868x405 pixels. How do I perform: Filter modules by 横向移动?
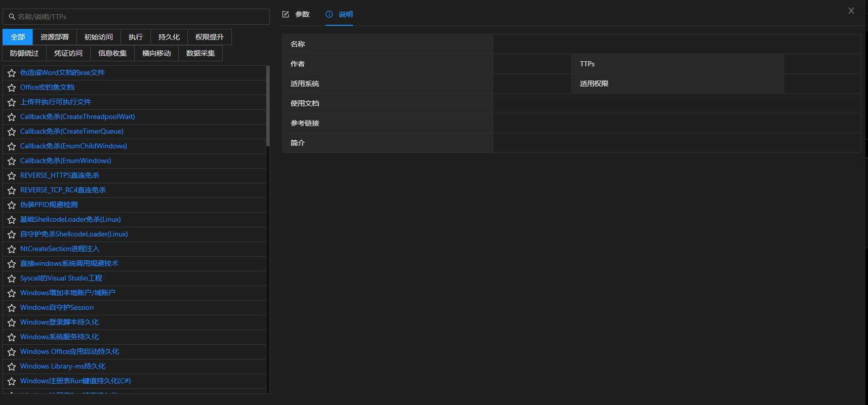click(156, 53)
